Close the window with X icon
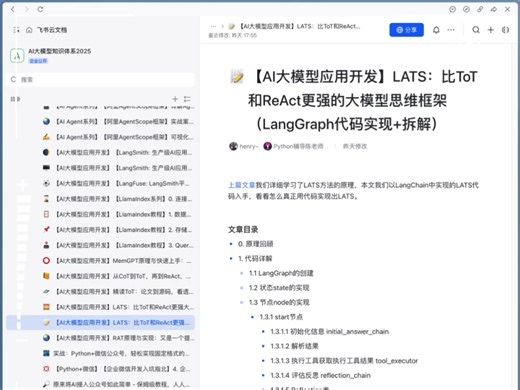The height and width of the screenshot is (390, 520). coord(508,9)
